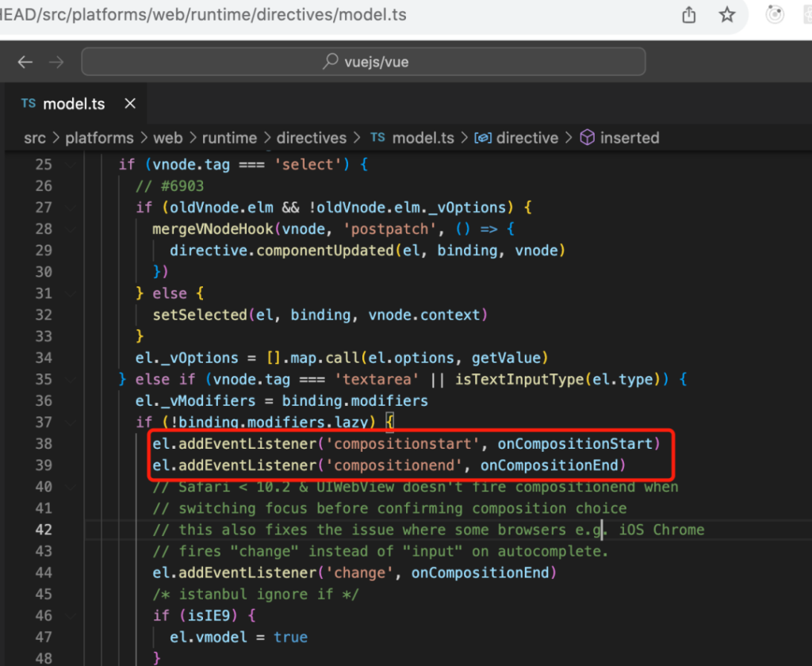
Task: Click el.vmodel on line 47
Action: (209, 637)
